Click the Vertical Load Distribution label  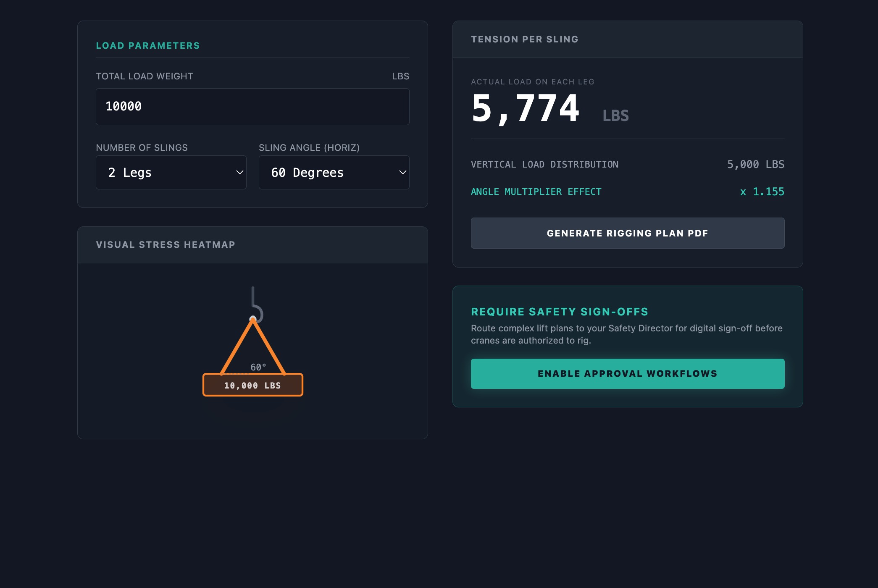544,164
